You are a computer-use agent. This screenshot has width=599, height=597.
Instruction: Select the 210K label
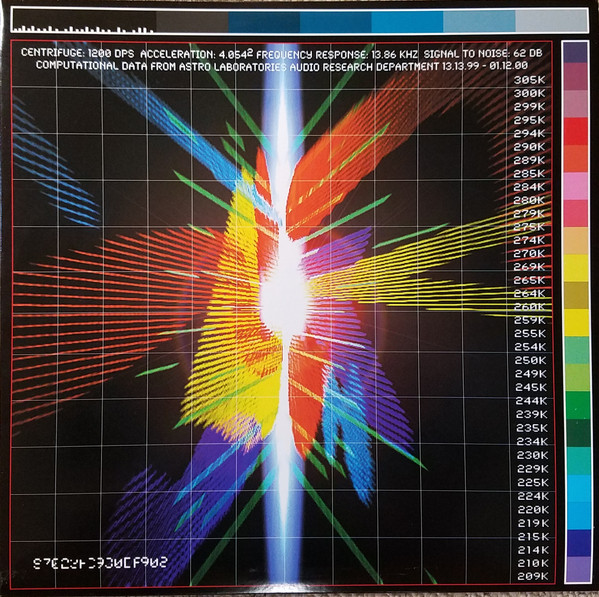pyautogui.click(x=533, y=563)
